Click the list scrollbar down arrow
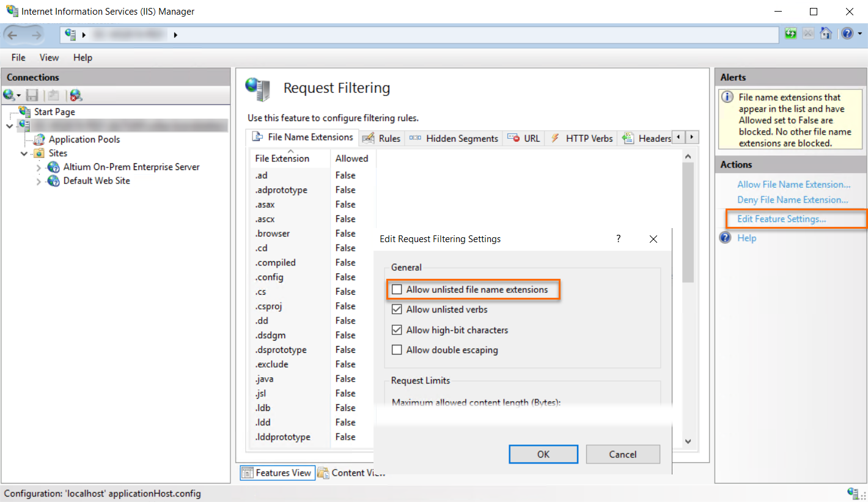 (688, 441)
